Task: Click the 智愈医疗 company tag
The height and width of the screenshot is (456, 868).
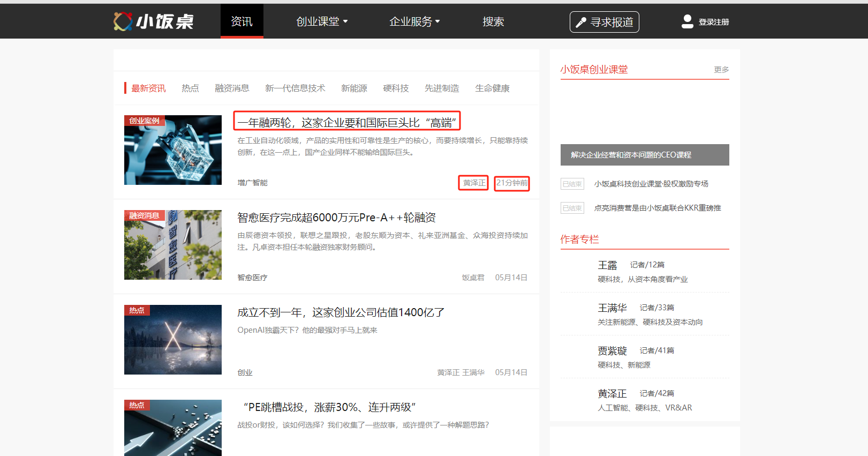Action: [x=252, y=278]
